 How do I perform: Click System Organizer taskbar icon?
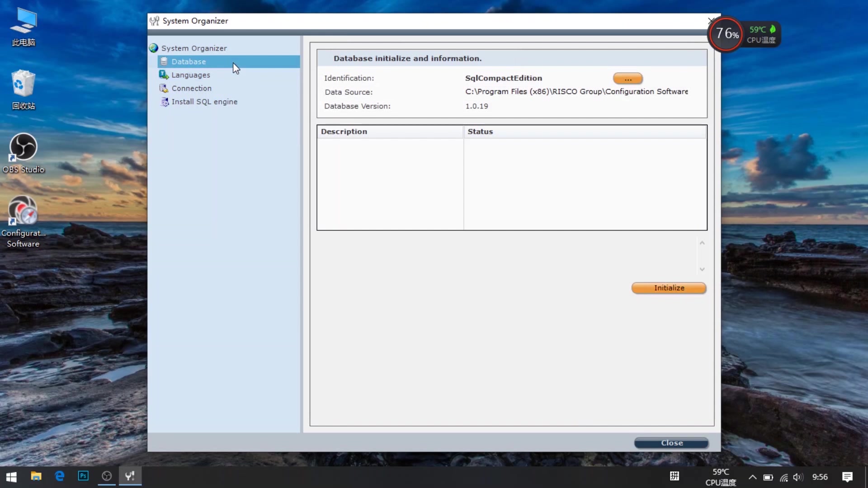click(130, 476)
